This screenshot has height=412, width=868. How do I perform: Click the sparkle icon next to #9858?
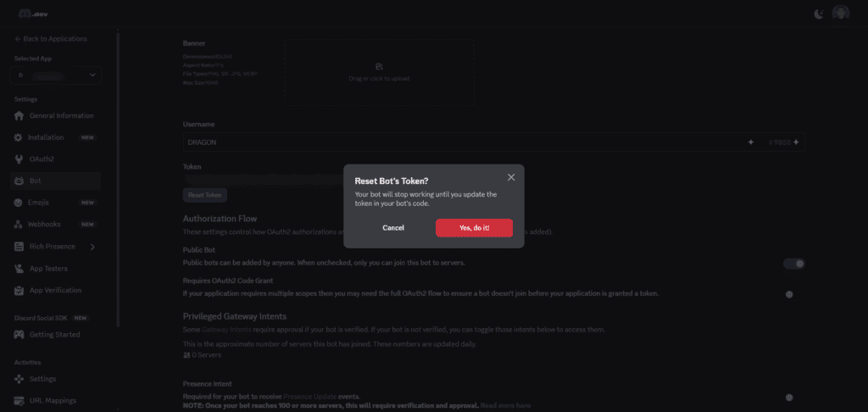(x=796, y=142)
